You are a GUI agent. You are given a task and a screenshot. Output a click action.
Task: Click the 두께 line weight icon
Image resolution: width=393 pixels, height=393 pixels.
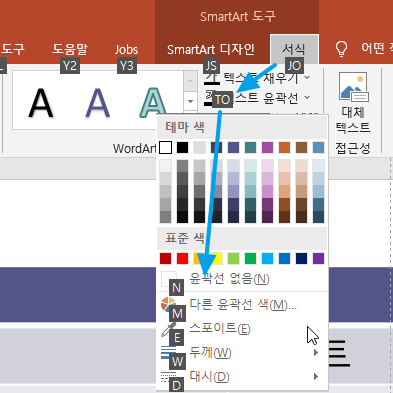pyautogui.click(x=168, y=352)
